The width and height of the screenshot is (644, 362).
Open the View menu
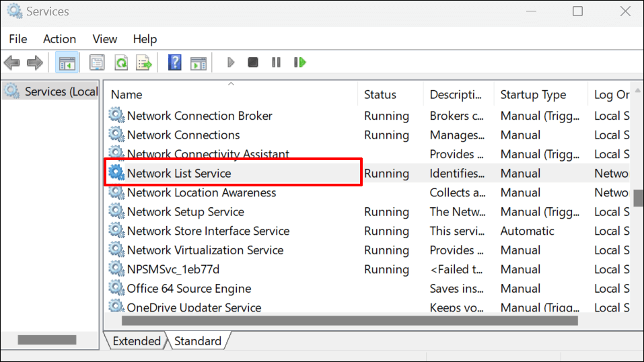click(x=104, y=39)
